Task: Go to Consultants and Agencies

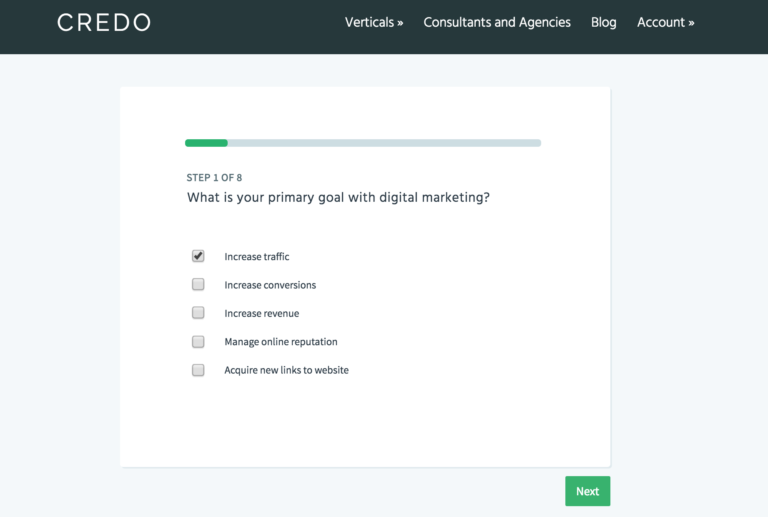Action: click(x=497, y=23)
